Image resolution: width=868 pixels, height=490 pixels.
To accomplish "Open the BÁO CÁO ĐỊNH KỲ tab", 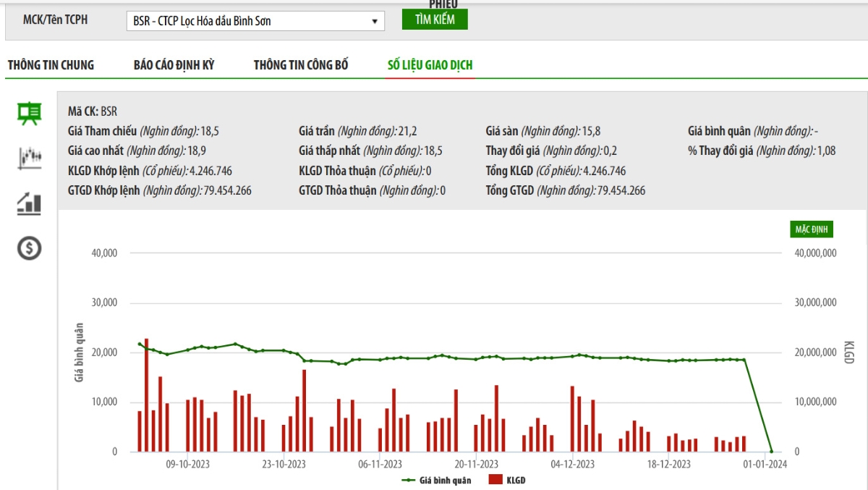I will click(x=174, y=65).
